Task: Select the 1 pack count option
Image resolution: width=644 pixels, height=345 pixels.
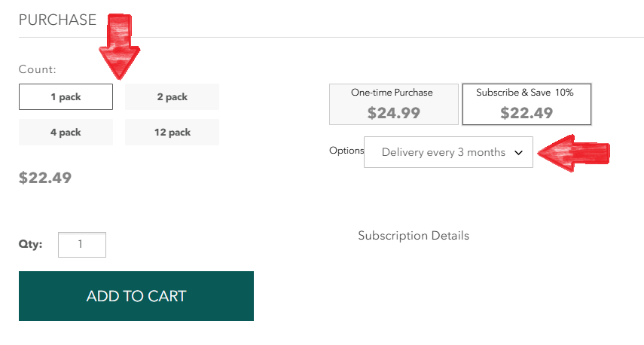Action: click(66, 97)
